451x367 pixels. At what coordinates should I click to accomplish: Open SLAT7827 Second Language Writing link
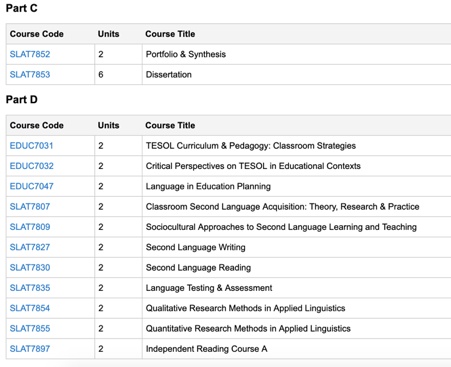pos(30,248)
